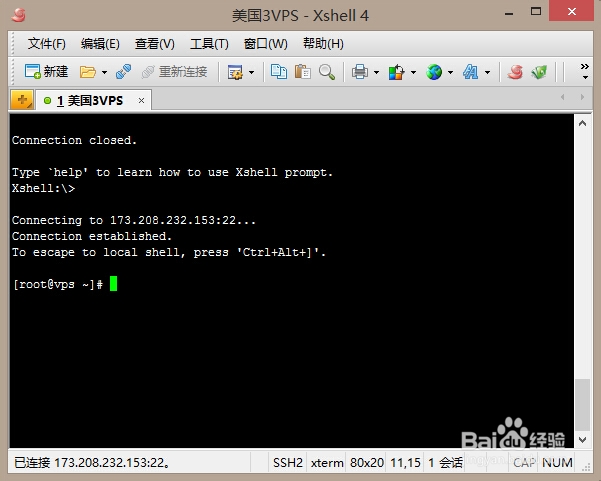The image size is (601, 481).
Task: Click the 'Connecting to 173.208.232.153:22...' line
Action: point(133,220)
